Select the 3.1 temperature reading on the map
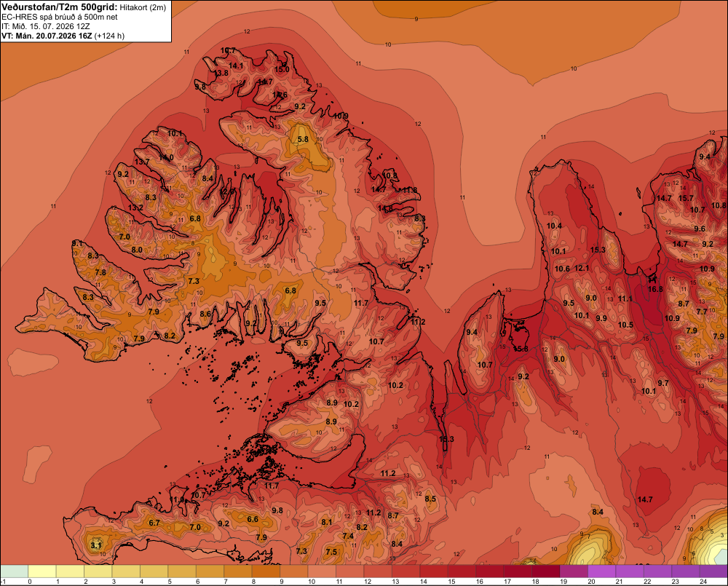Screen dimensions: 728x586 [95, 545]
